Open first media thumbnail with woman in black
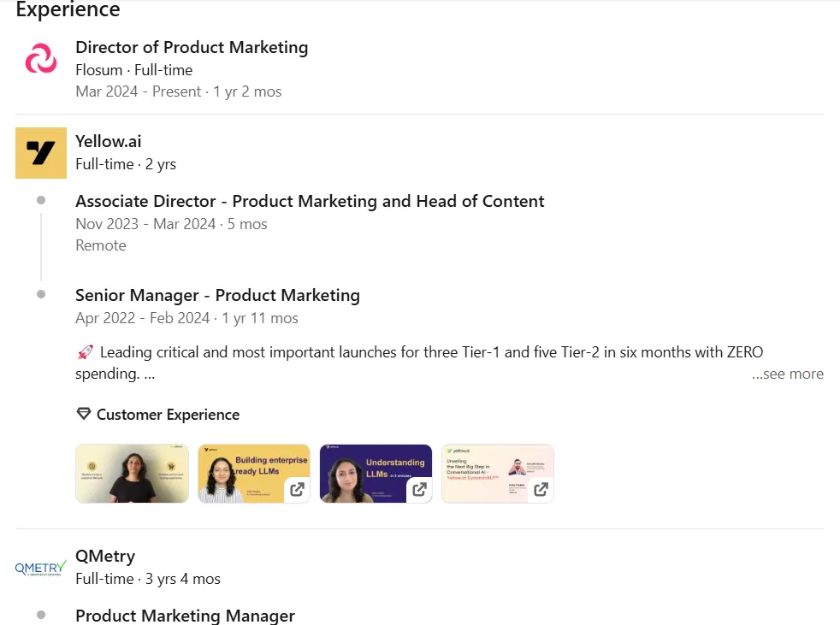Screen dimensions: 840x625 (133, 474)
